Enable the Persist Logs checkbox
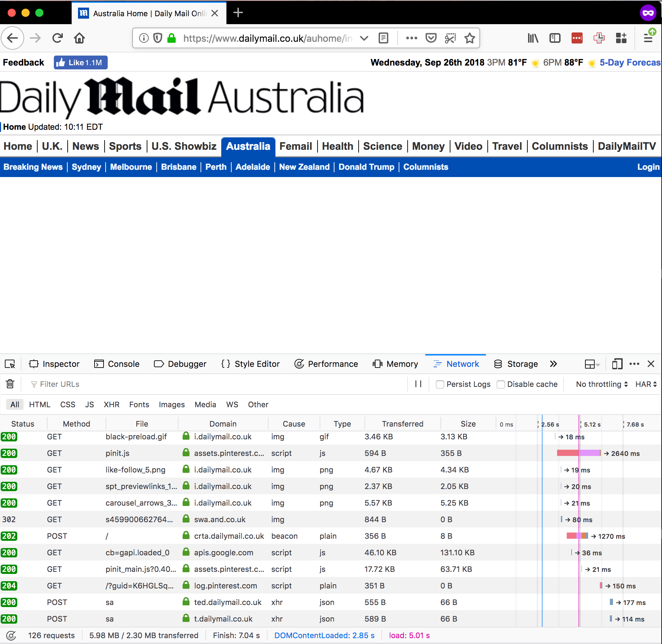The width and height of the screenshot is (662, 644). [440, 384]
